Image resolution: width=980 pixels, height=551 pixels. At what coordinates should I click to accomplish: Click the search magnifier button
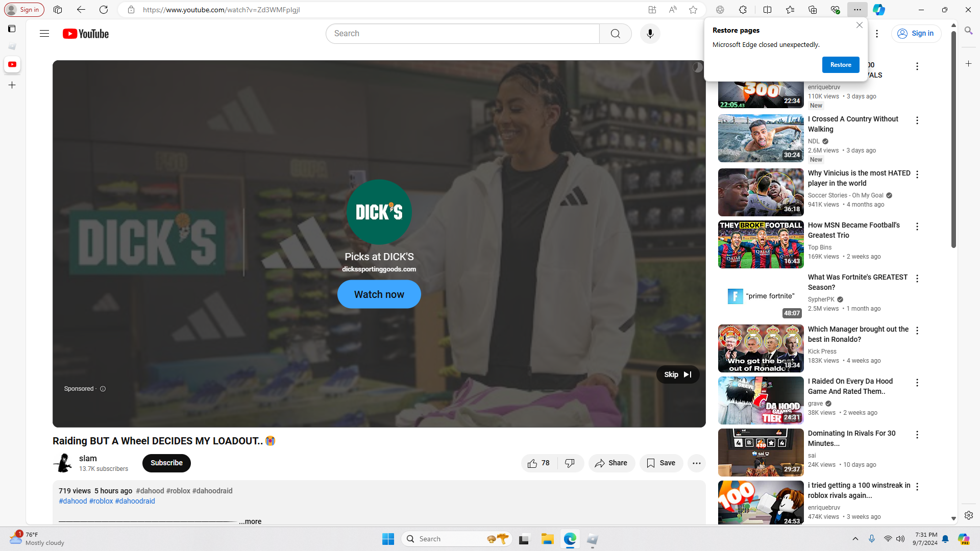pos(615,34)
